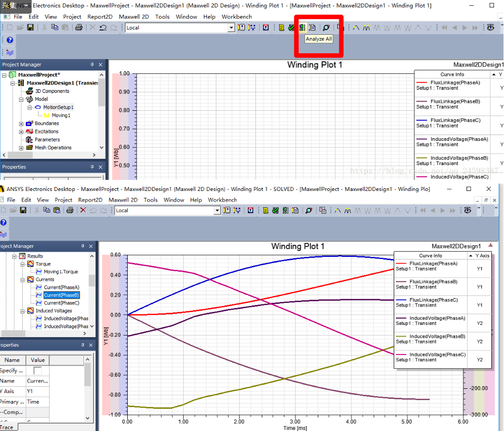504x431 pixels.
Task: Click Y Axis value Y1 in Properties table
Action: click(37, 391)
